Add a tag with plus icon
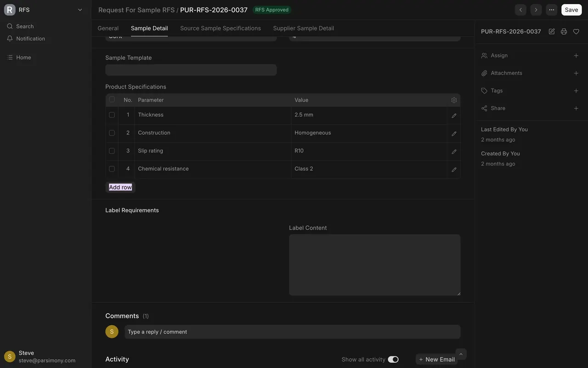Image resolution: width=588 pixels, height=368 pixels. (576, 91)
